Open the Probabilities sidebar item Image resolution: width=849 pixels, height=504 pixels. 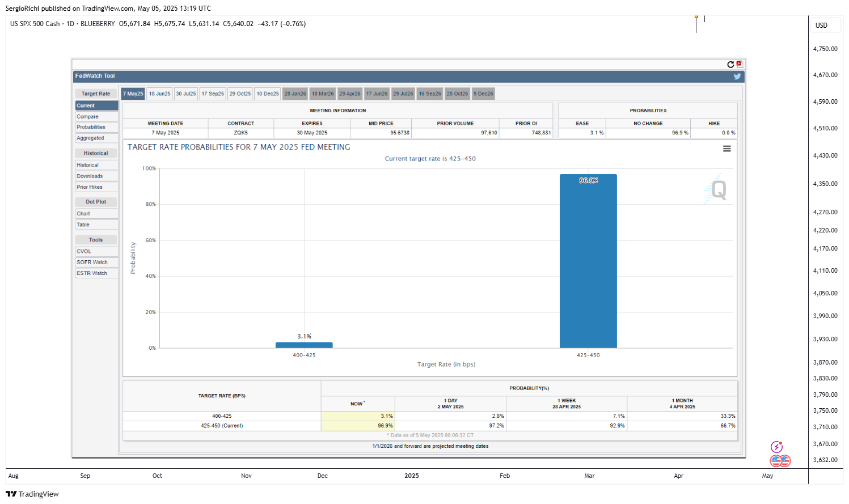pos(96,127)
